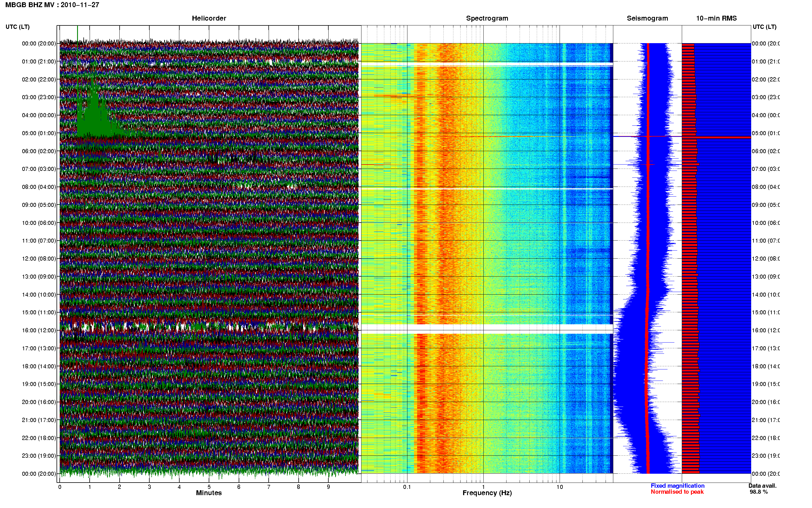This screenshot has height=508, width=812.
Task: Click the '10-min RMS' panel heading
Action: tap(716, 19)
